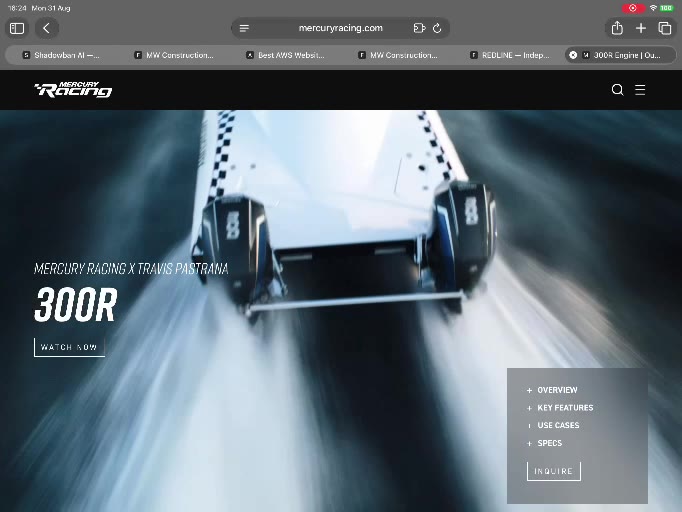Open the extensions icon in address bar
This screenshot has width=682, height=512.
pos(419,28)
